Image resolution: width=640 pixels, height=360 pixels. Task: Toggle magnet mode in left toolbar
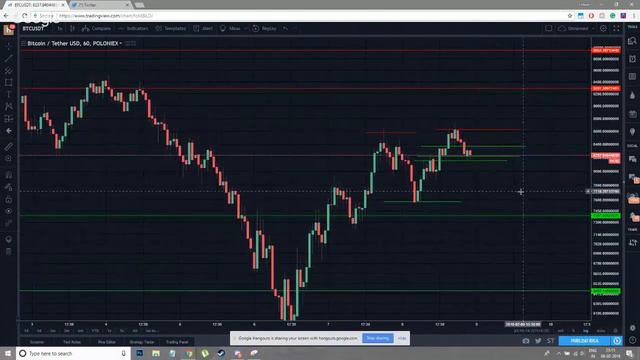click(9, 175)
